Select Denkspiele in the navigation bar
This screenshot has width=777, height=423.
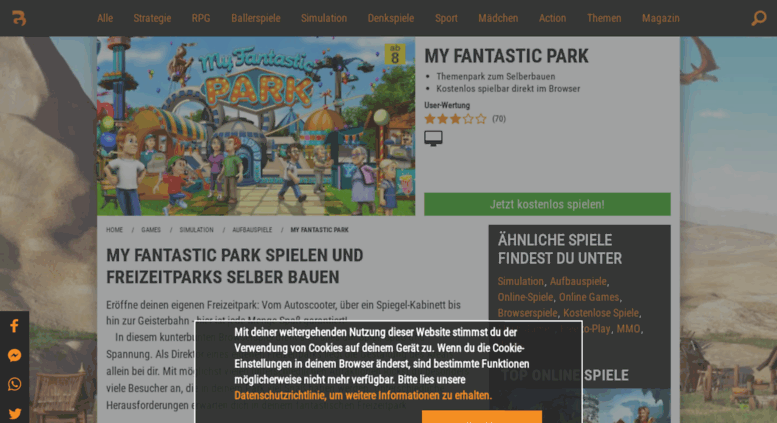391,18
